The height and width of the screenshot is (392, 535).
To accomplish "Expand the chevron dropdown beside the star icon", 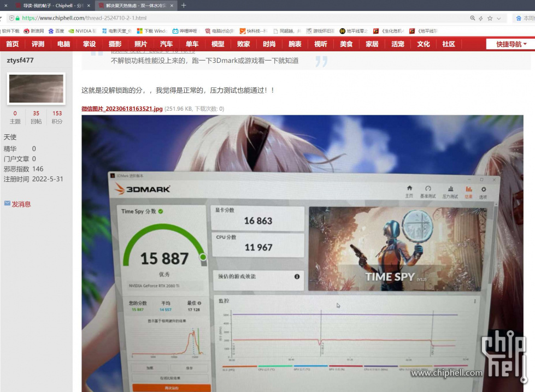I will 499,18.
